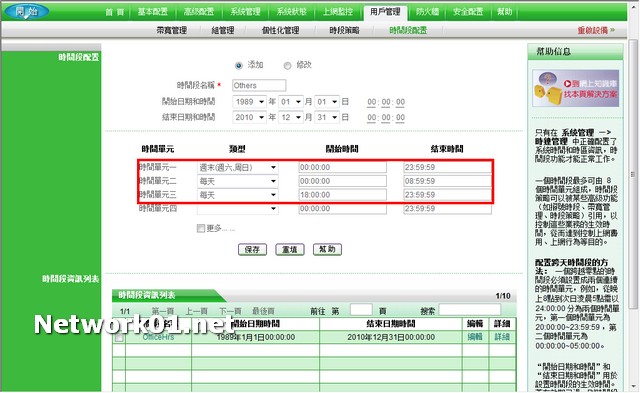640x393 pixels.
Task: Click the 保存 button
Action: [252, 249]
